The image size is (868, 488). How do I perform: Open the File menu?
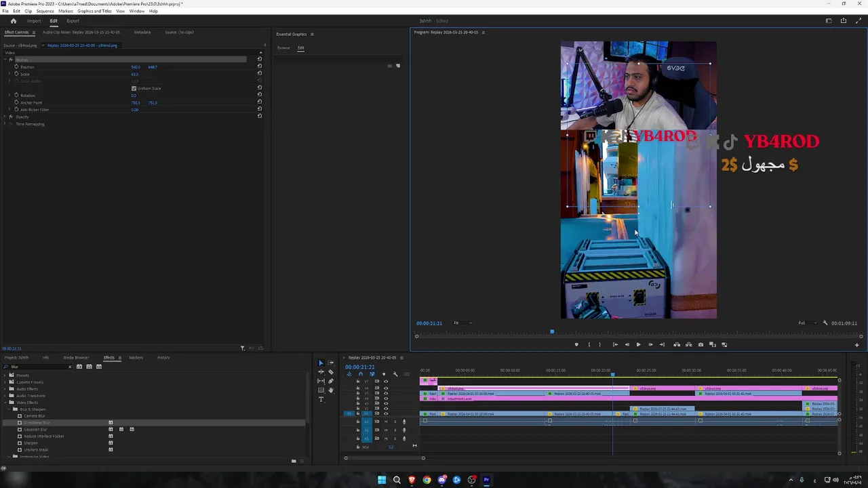tap(5, 11)
